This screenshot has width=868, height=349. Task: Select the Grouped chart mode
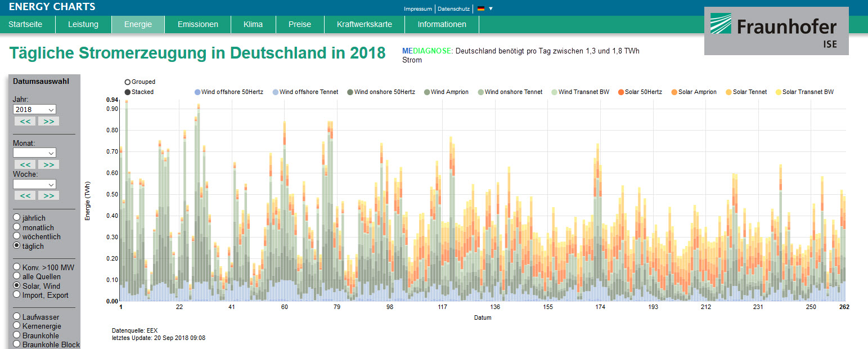coord(128,82)
